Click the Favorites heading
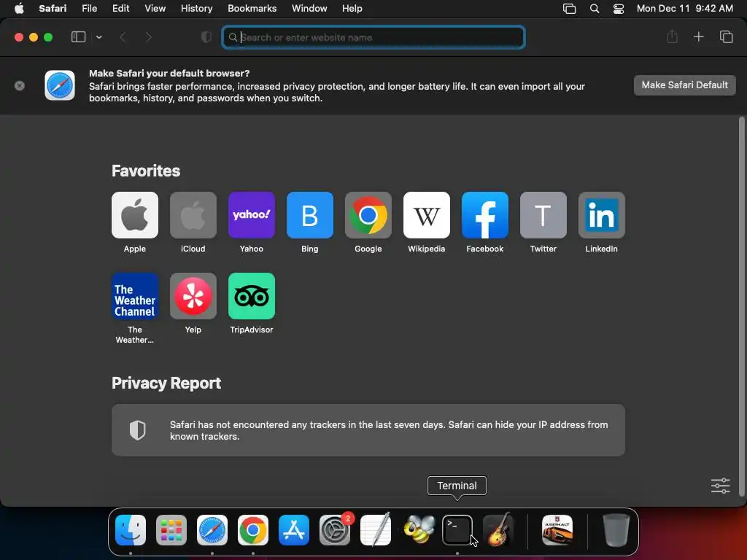 [146, 171]
